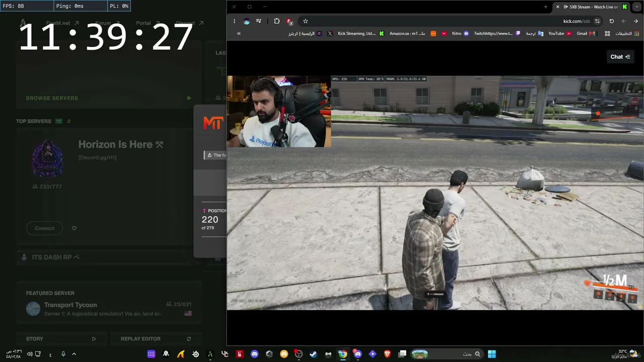Open the ترجمة translate bookmark
Screen dimensions: 644x362
[534, 34]
